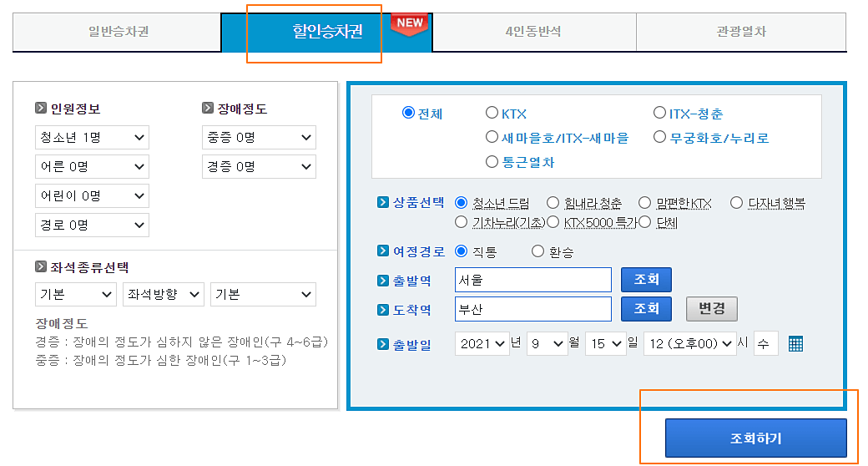Open the 경증 0명 dropdown
Viewport: 868px width, 466px height.
pos(259,167)
